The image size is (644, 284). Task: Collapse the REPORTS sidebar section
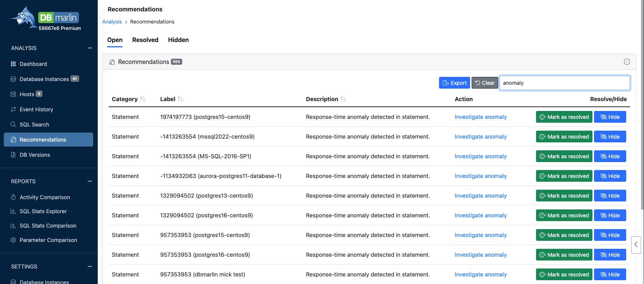[90, 181]
